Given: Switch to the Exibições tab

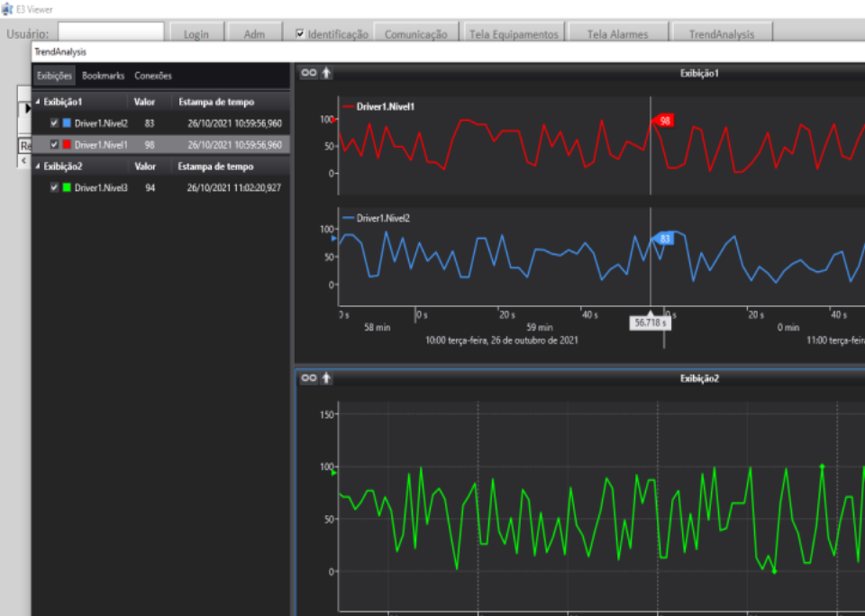Looking at the screenshot, I should [x=55, y=77].
